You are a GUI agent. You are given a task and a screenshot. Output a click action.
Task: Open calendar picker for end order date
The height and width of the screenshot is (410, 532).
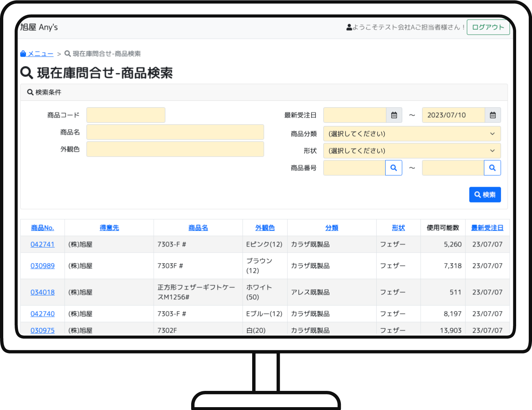(x=493, y=115)
